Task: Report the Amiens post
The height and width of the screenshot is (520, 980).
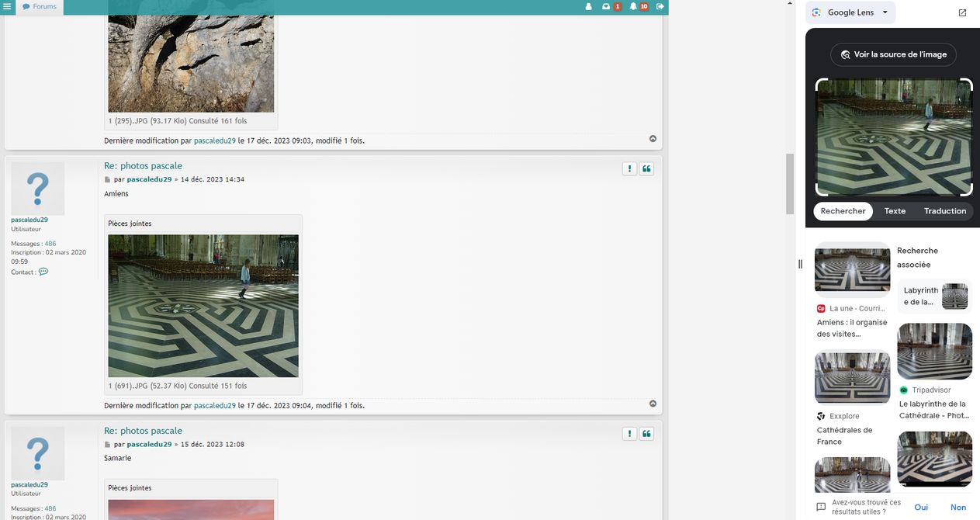Action: click(x=629, y=168)
